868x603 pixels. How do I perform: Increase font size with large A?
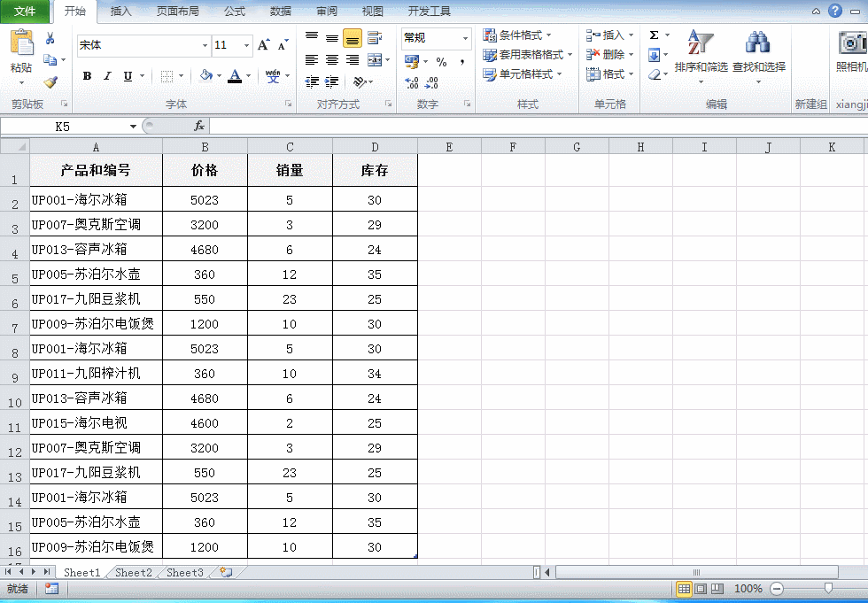click(264, 45)
